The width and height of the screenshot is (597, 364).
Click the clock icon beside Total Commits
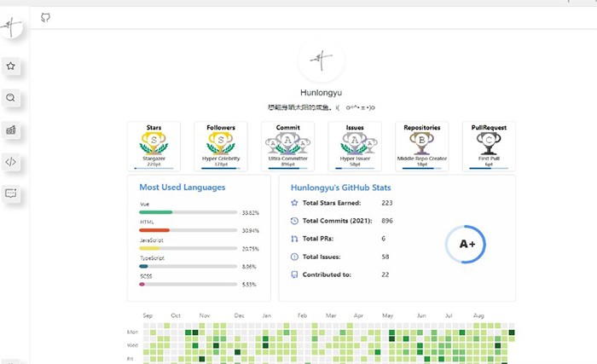294,221
